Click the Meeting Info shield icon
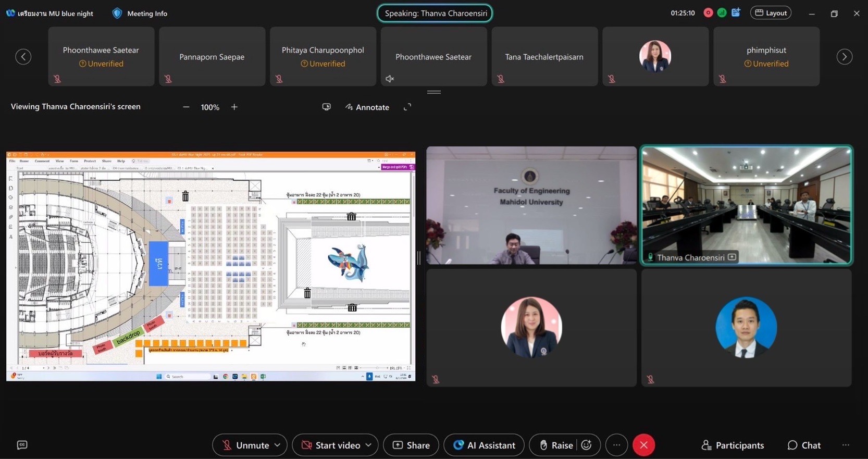The height and width of the screenshot is (459, 868). 117,14
